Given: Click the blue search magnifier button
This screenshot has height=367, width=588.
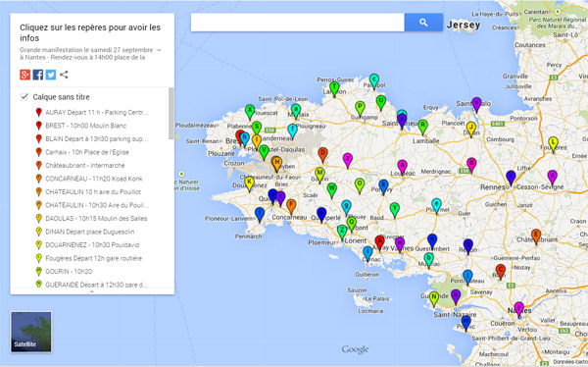Looking at the screenshot, I should pyautogui.click(x=423, y=23).
